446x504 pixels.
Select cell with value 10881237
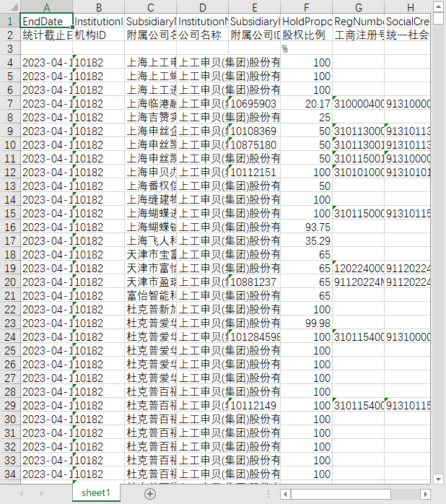click(x=255, y=282)
